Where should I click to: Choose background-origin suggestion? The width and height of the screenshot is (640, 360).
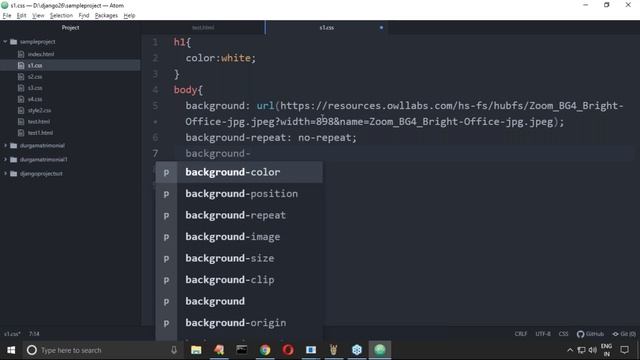click(x=239, y=323)
